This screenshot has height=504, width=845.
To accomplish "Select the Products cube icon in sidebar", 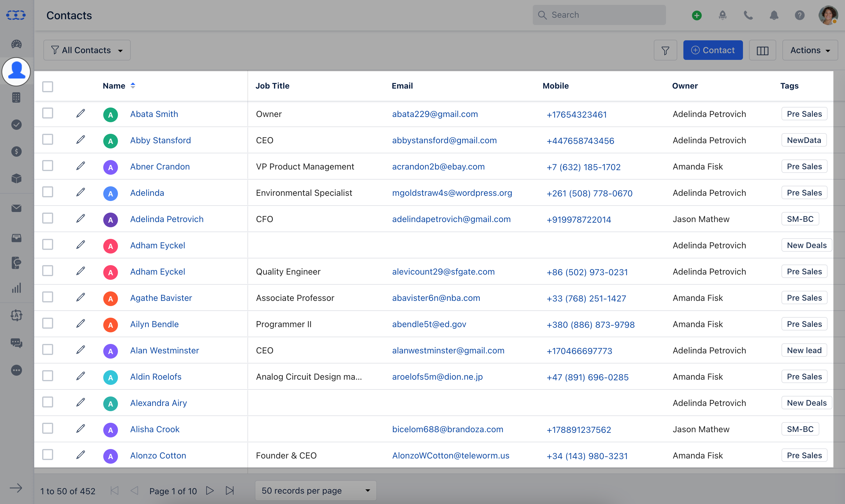I will (16, 179).
